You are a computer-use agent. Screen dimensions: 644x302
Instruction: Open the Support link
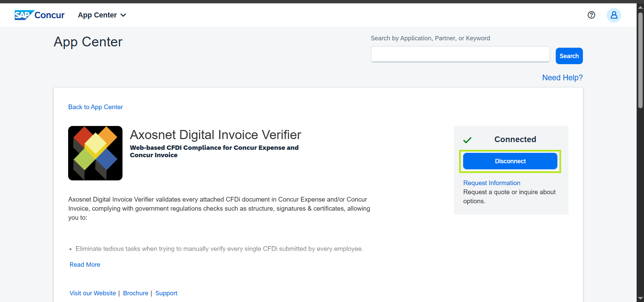(166, 293)
